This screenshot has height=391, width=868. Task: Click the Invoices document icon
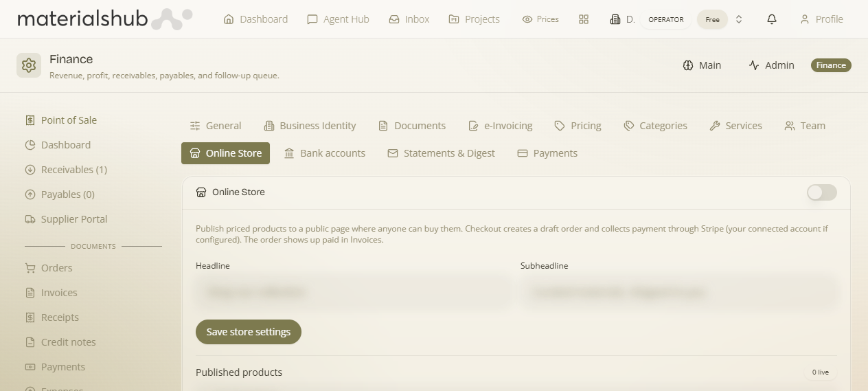(30, 293)
